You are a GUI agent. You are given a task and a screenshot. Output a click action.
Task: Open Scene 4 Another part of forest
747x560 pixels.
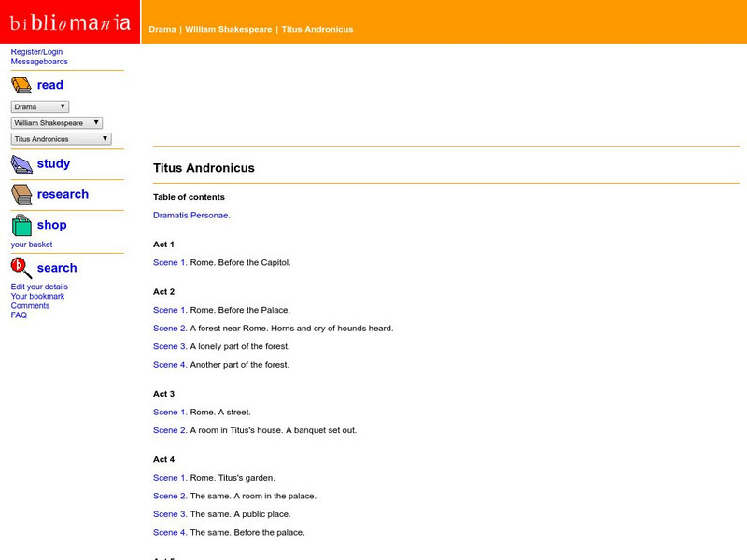(x=170, y=365)
